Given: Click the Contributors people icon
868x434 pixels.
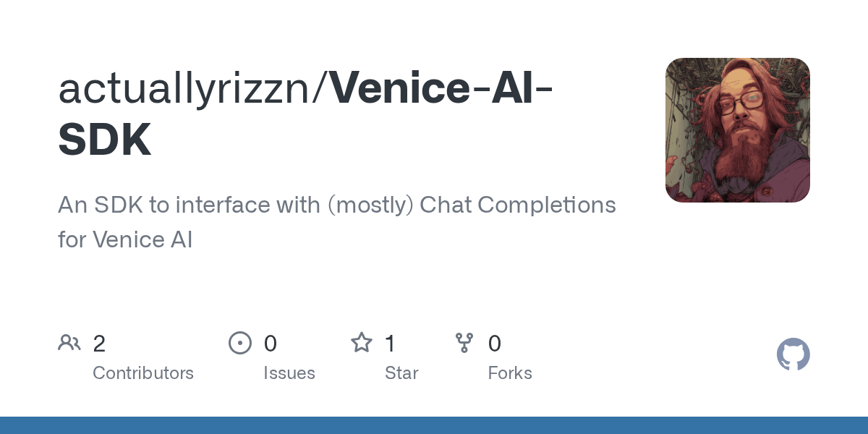Looking at the screenshot, I should (x=69, y=343).
